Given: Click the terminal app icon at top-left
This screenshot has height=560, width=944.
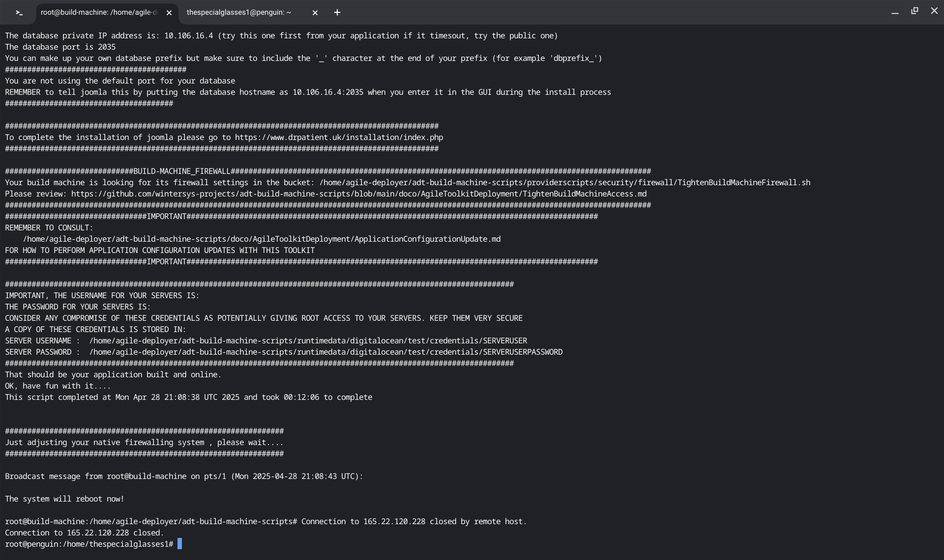Looking at the screenshot, I should [x=19, y=13].
